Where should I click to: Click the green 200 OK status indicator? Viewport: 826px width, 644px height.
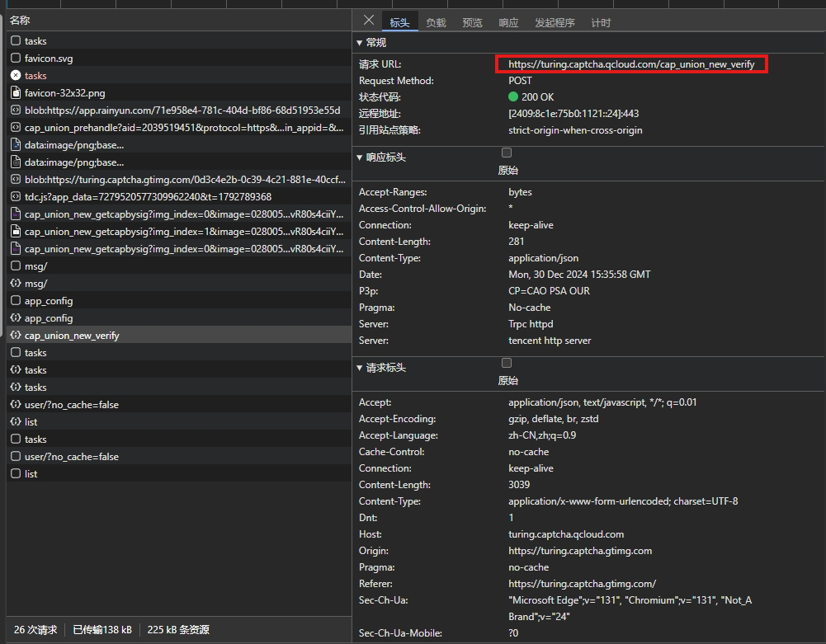[x=513, y=97]
